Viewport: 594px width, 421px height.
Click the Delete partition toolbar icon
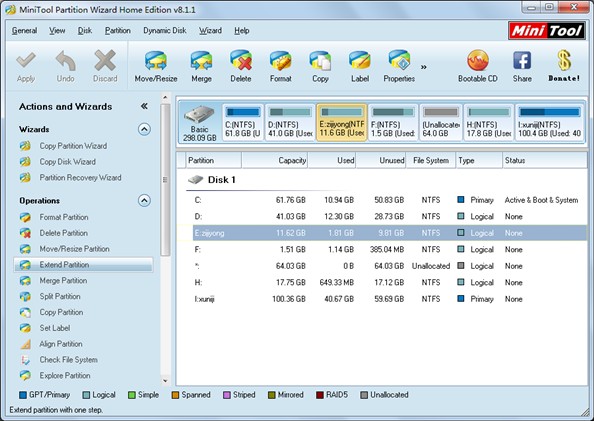[x=241, y=61]
